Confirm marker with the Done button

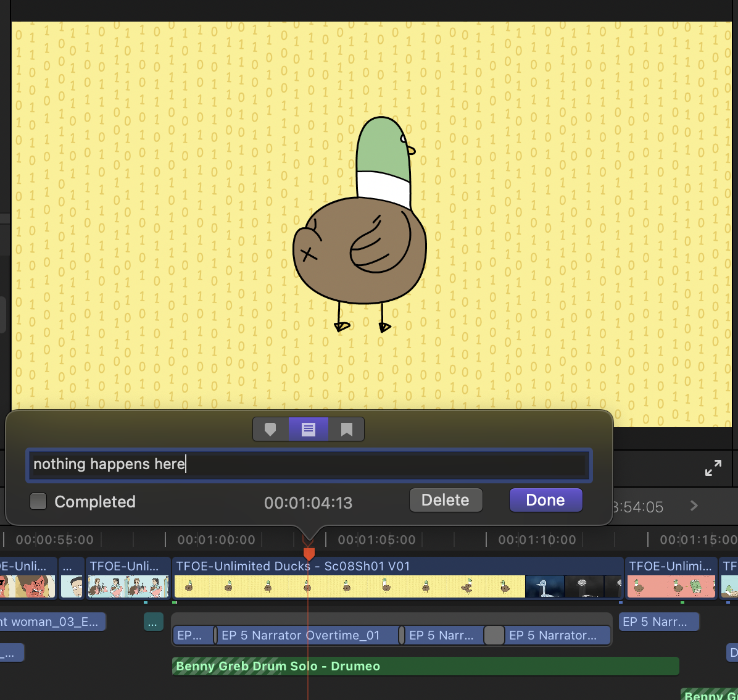click(545, 500)
